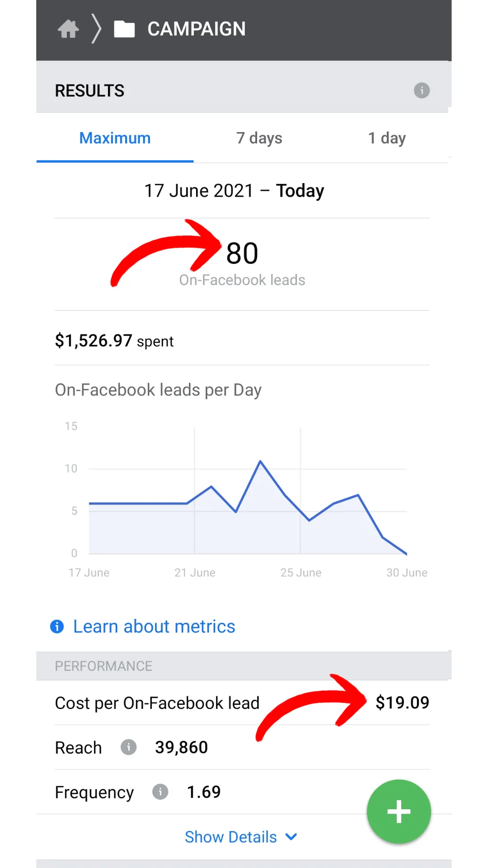Tap the 80 On-Facebook leads figure
488x868 pixels.
[x=242, y=263]
